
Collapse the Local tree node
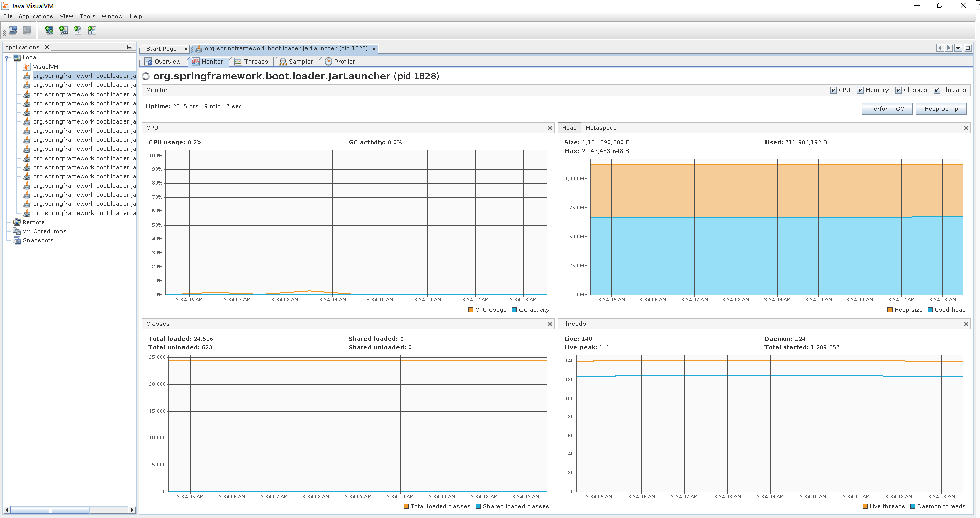pyautogui.click(x=7, y=57)
